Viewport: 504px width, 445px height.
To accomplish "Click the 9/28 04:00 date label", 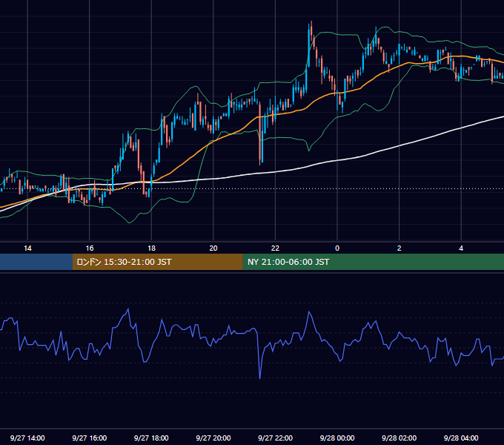I will click(461, 438).
